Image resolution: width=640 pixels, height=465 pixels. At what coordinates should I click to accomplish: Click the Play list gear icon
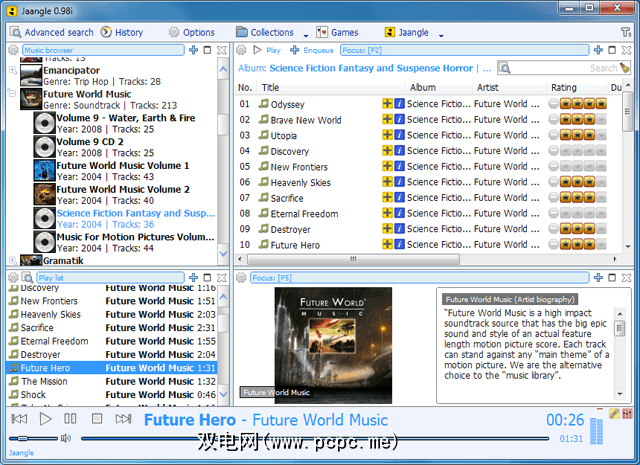(13, 278)
